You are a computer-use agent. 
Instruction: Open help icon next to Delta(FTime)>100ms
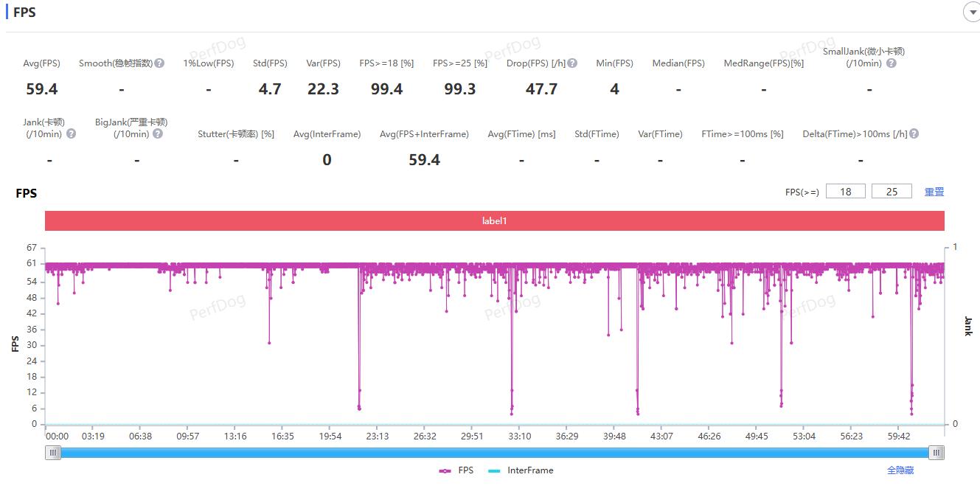(x=914, y=134)
